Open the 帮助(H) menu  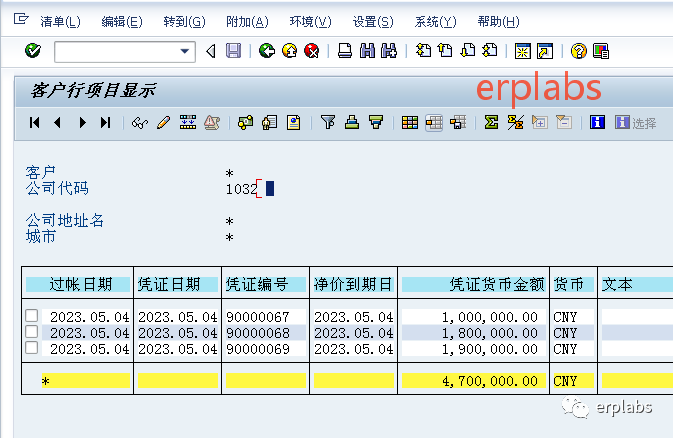click(498, 21)
